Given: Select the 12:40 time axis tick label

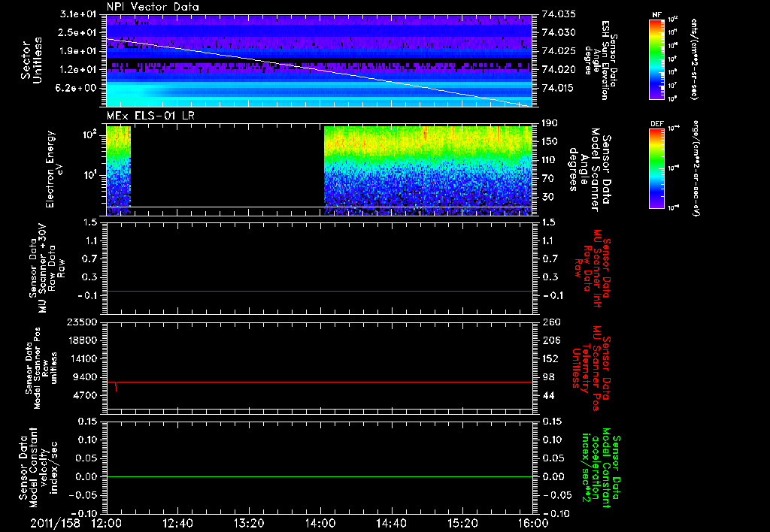Looking at the screenshot, I should [x=178, y=524].
